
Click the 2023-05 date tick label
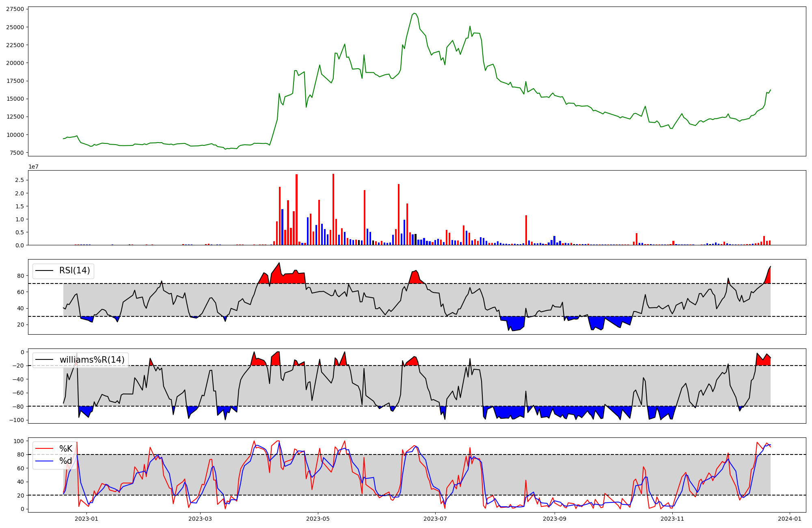[318, 519]
